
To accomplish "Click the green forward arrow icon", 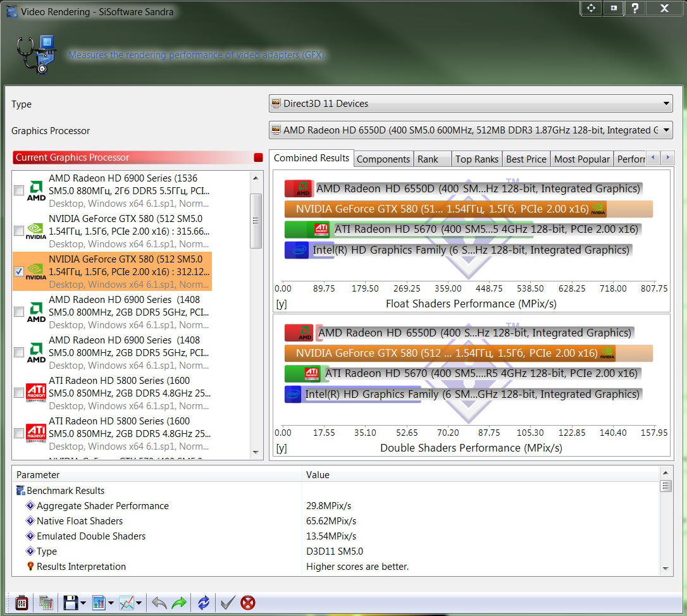I will pos(179,603).
